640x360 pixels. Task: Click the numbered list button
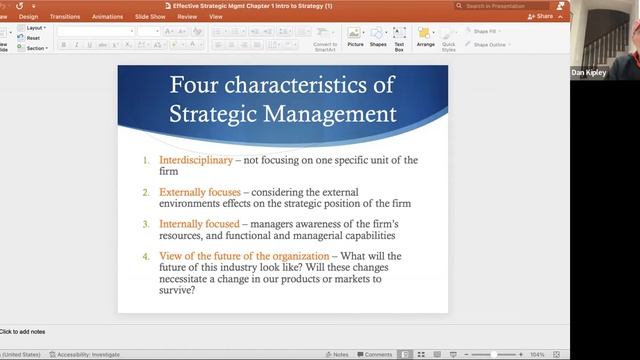tap(237, 31)
